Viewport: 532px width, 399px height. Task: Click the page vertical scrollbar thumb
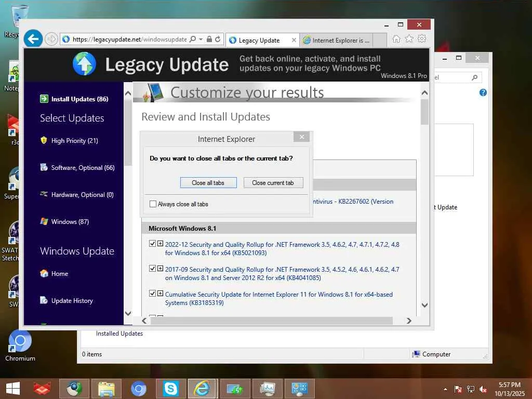424,112
